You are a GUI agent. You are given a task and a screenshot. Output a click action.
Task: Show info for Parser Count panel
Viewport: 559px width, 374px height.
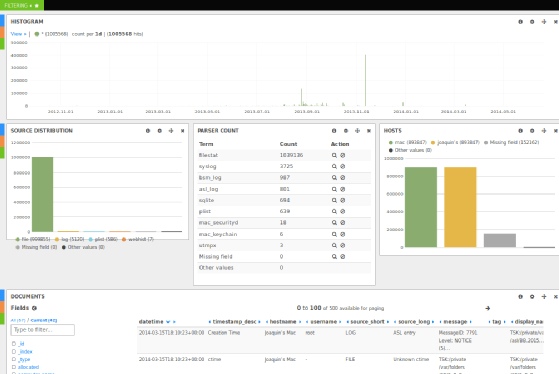(x=334, y=131)
